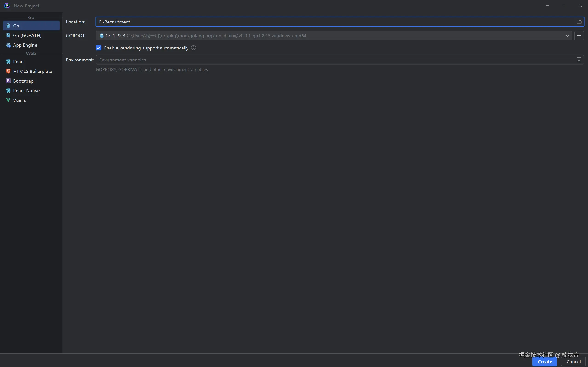The width and height of the screenshot is (588, 367).
Task: Click the plus icon to add GOROOT
Action: point(579,36)
